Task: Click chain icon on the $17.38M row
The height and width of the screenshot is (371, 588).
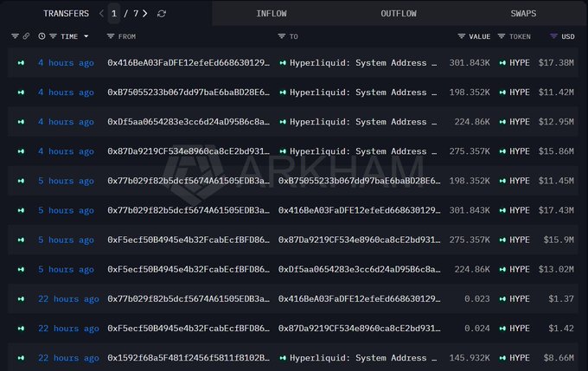Action: click(x=21, y=62)
